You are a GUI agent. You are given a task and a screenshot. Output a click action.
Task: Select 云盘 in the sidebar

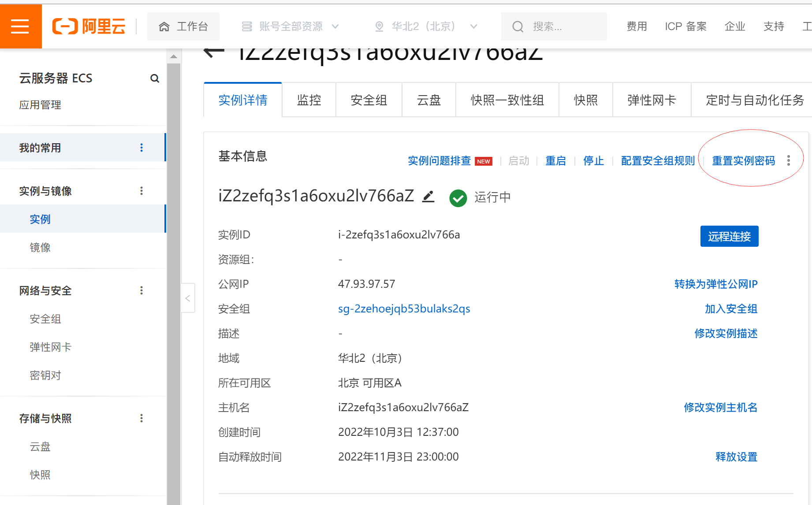pyautogui.click(x=40, y=447)
